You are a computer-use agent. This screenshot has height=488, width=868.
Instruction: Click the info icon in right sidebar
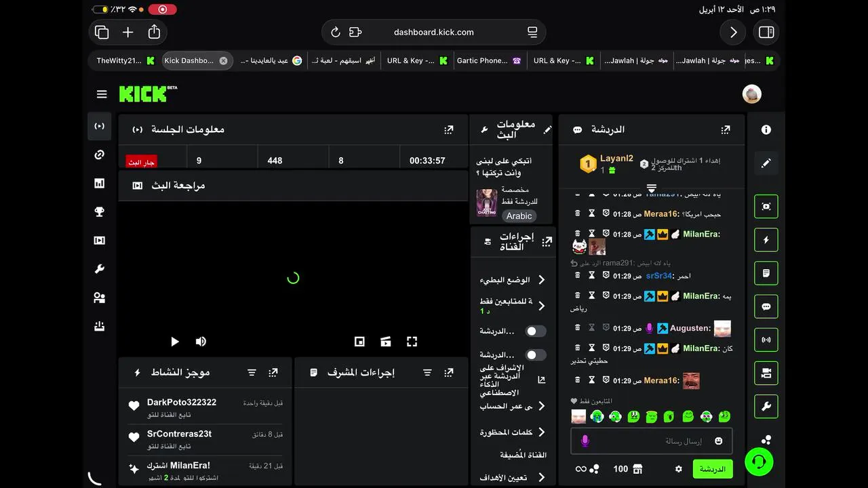coord(766,129)
